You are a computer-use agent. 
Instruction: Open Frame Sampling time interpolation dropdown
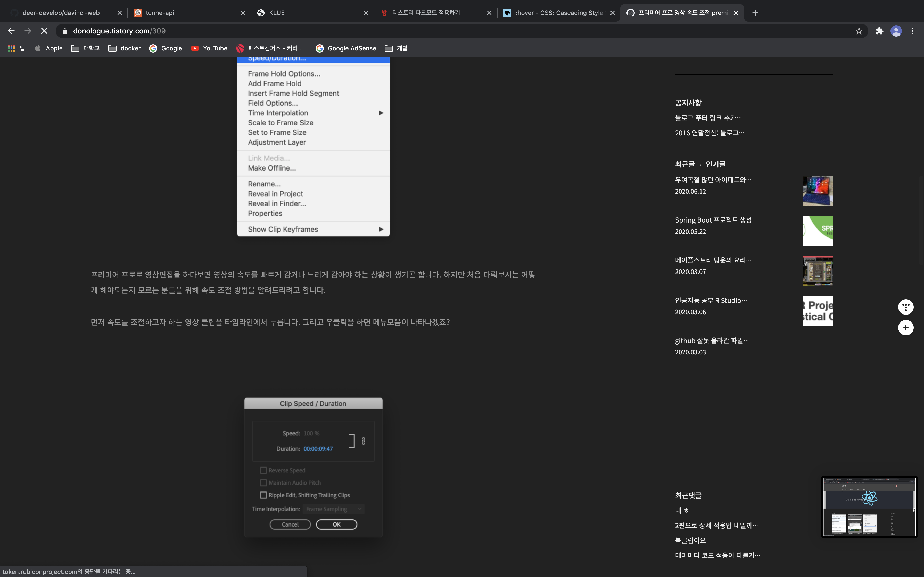(333, 509)
